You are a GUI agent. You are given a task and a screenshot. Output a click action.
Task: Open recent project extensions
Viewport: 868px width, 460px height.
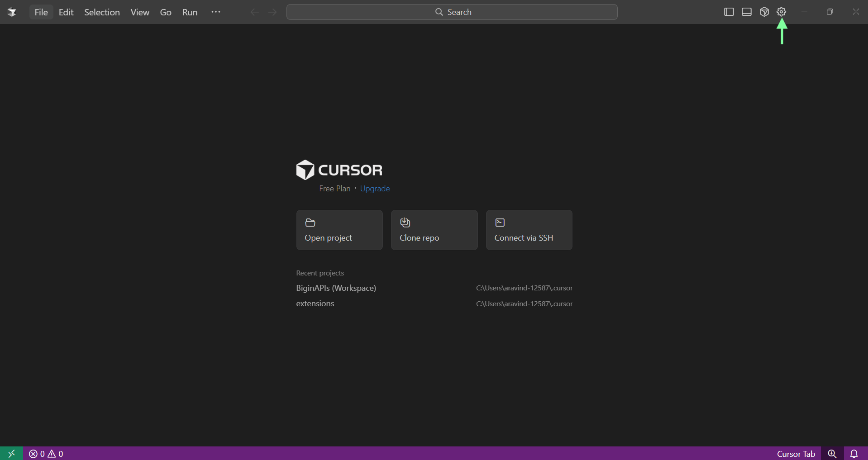pyautogui.click(x=434, y=304)
